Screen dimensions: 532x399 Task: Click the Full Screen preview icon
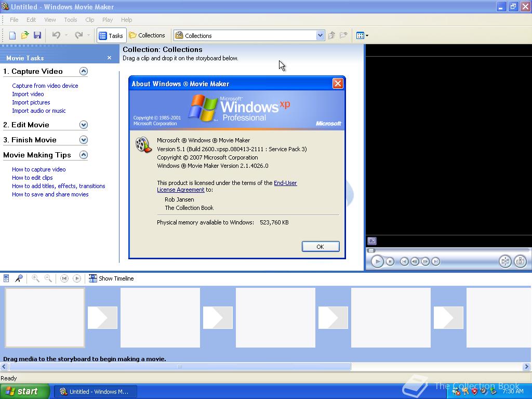(372, 241)
